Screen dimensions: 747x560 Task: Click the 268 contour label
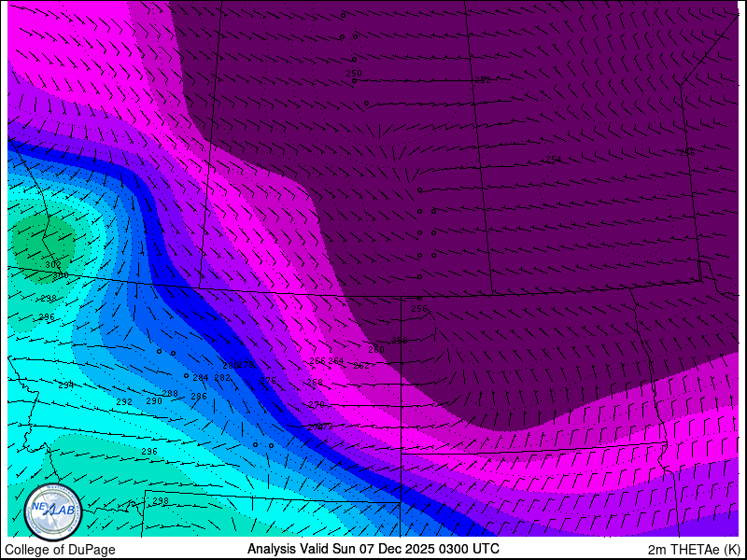click(x=315, y=383)
